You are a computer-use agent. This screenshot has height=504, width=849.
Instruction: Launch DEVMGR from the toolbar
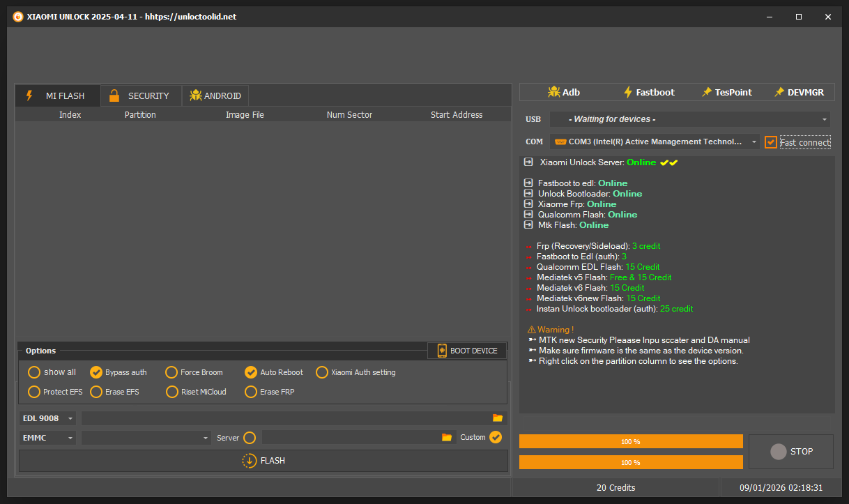[x=800, y=91]
